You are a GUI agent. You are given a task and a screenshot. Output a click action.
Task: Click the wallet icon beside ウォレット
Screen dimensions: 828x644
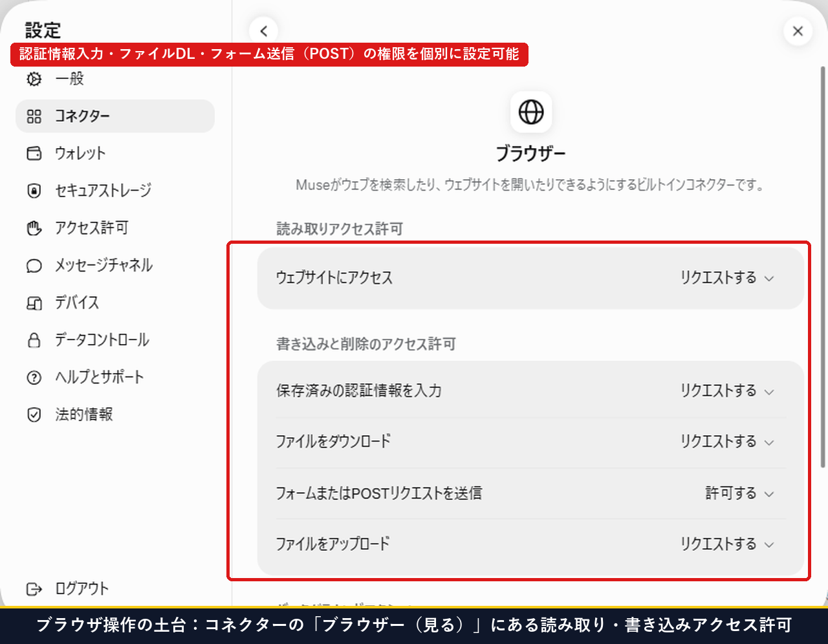tap(34, 153)
